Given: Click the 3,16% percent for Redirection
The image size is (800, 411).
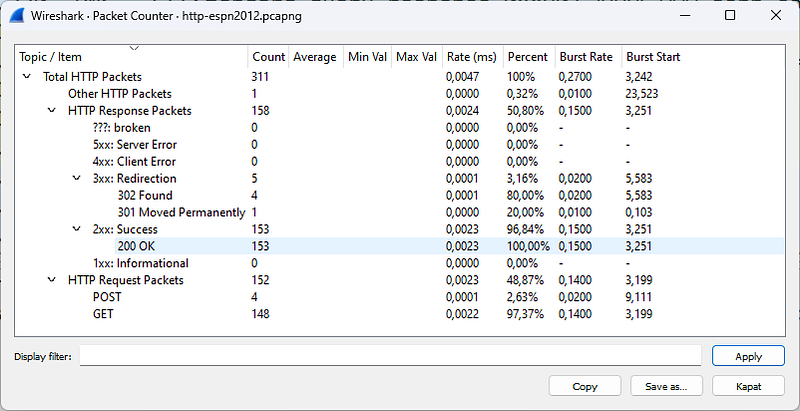Looking at the screenshot, I should (522, 178).
